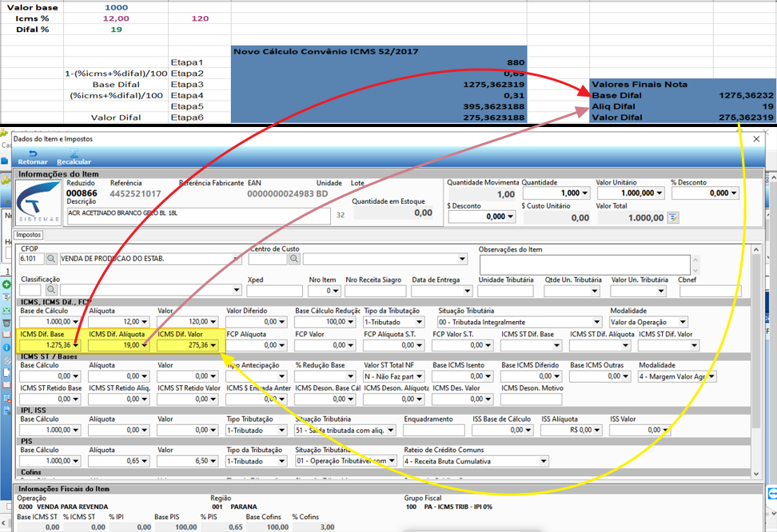Viewport: 777px width, 532px height.
Task: Click the Retornar back-arrow icon
Action: click(x=34, y=153)
